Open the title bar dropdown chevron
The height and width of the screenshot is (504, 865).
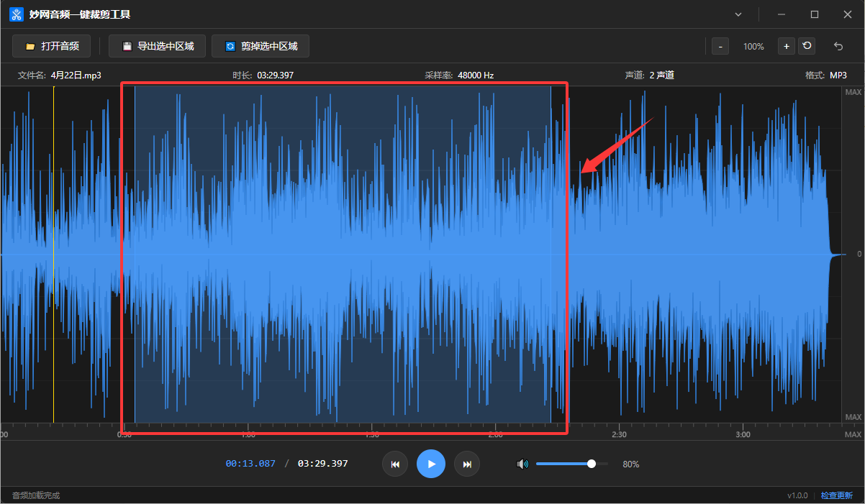[x=738, y=14]
